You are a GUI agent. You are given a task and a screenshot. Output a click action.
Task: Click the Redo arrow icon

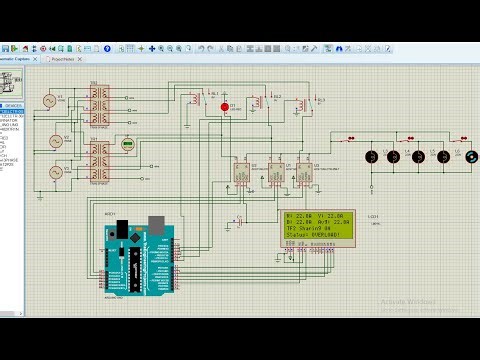pyautogui.click(x=210, y=49)
